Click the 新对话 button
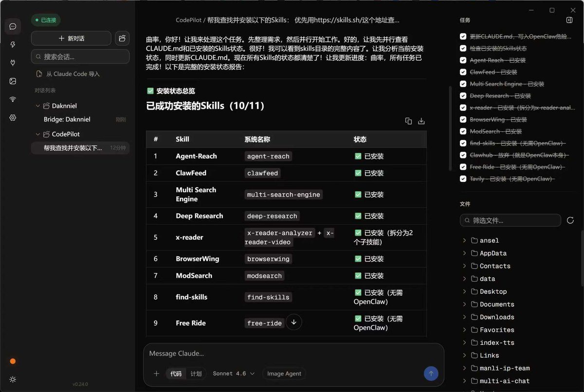Viewport: 584px width, 392px height. point(71,38)
